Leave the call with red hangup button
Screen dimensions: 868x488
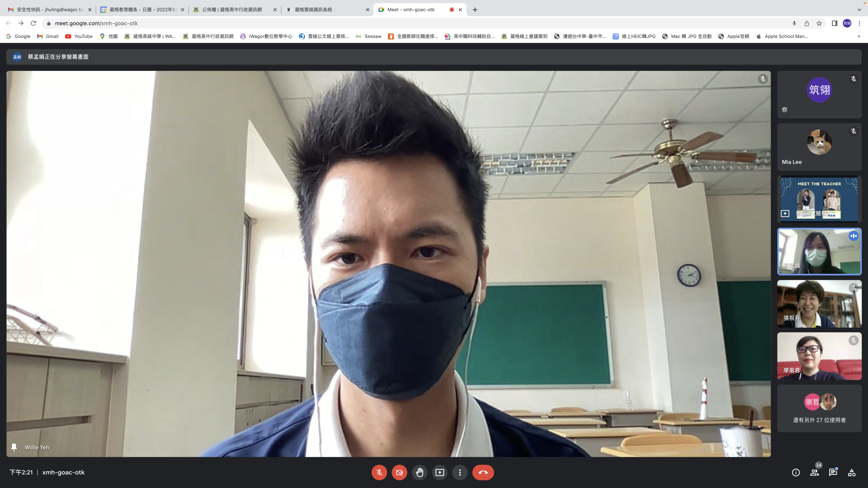pyautogui.click(x=483, y=472)
